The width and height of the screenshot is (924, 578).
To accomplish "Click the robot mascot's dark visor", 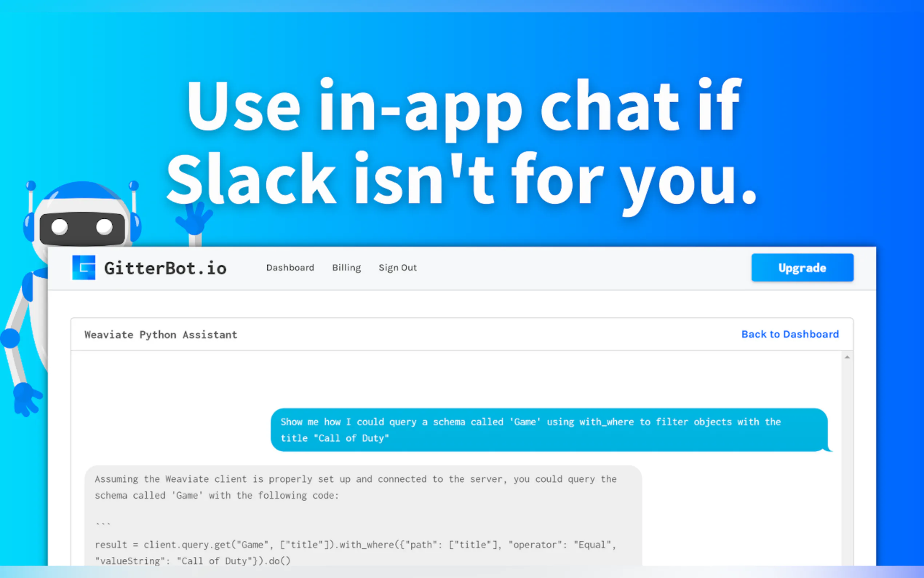I will point(82,229).
